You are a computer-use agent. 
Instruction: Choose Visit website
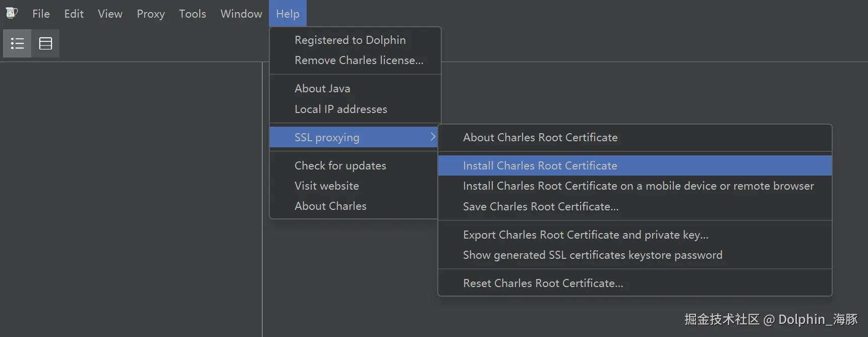click(x=354, y=186)
